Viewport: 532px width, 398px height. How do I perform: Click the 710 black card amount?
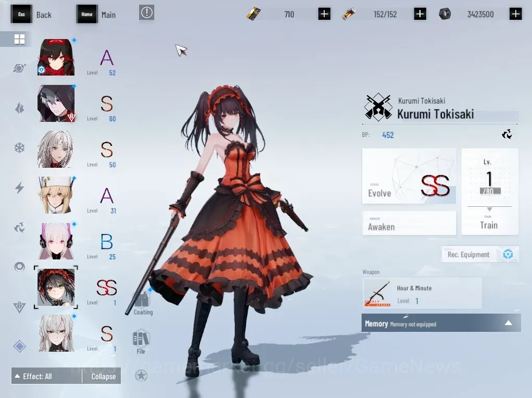tap(289, 14)
